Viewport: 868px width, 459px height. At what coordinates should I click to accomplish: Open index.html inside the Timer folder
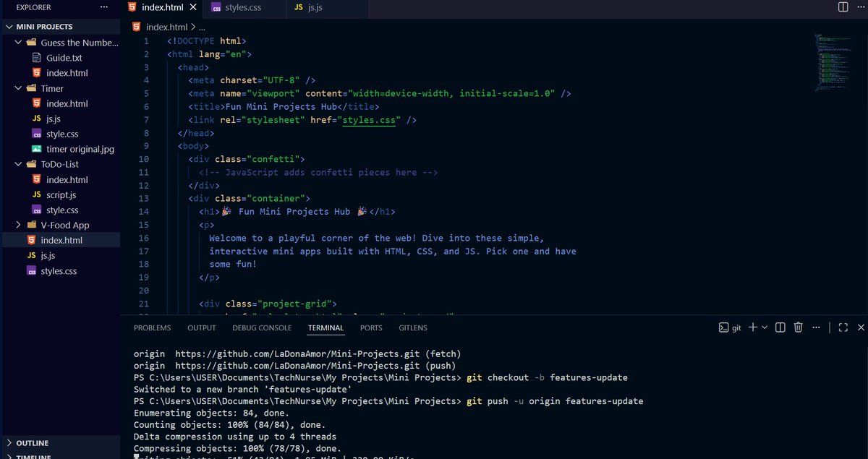[x=60, y=103]
